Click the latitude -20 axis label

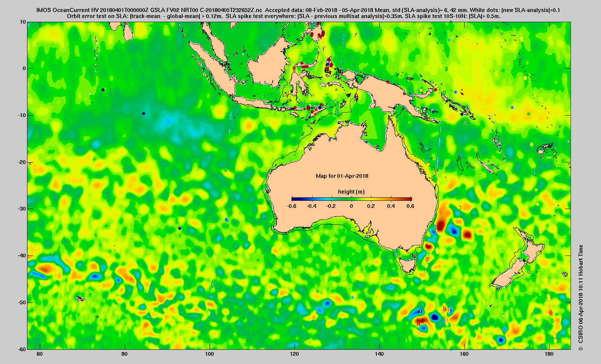pyautogui.click(x=22, y=162)
